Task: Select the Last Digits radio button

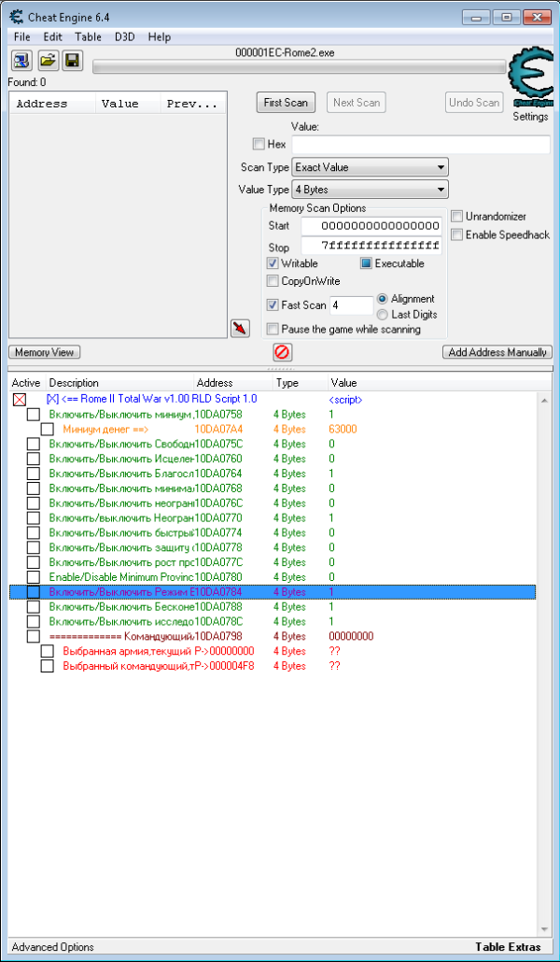Action: [x=382, y=315]
